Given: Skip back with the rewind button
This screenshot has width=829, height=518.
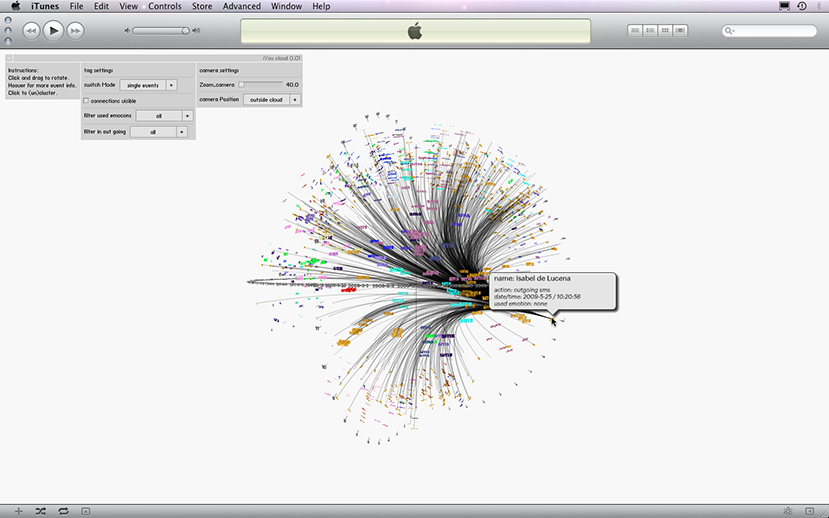Looking at the screenshot, I should click(31, 31).
